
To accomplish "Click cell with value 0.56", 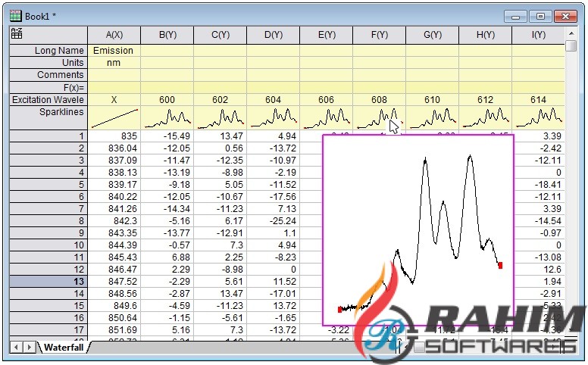I will 220,148.
